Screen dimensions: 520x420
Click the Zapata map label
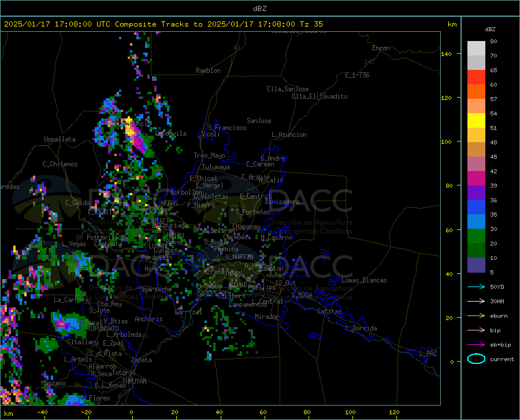point(142,360)
